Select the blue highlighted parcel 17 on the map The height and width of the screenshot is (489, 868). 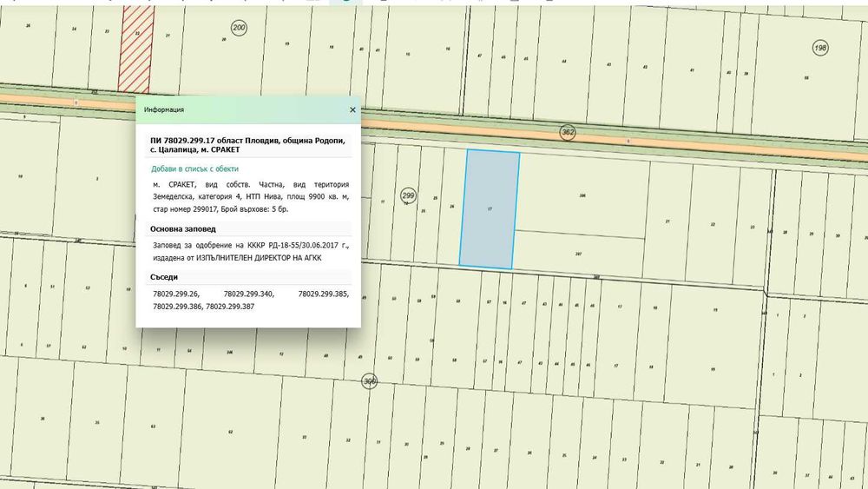click(x=490, y=208)
